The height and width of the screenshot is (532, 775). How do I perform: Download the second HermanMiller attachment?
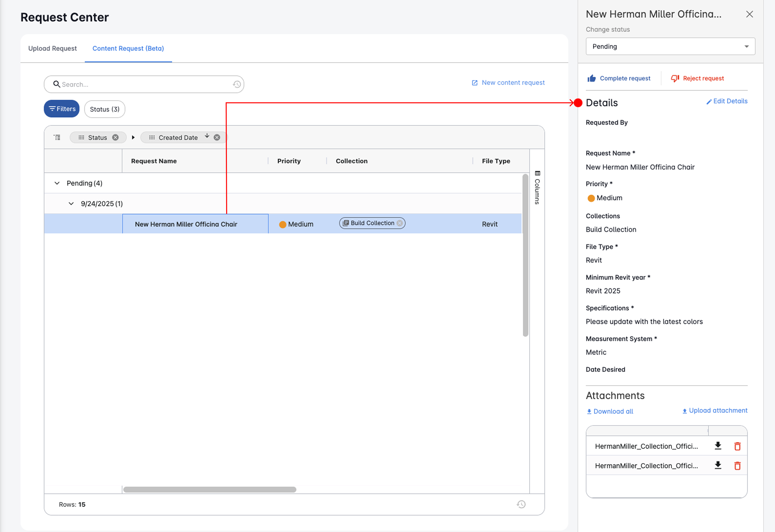click(x=718, y=466)
